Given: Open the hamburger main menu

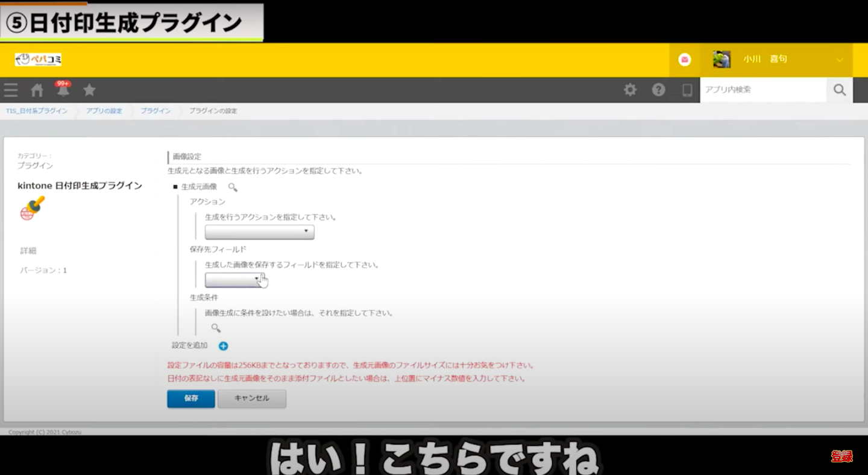Looking at the screenshot, I should 11,90.
